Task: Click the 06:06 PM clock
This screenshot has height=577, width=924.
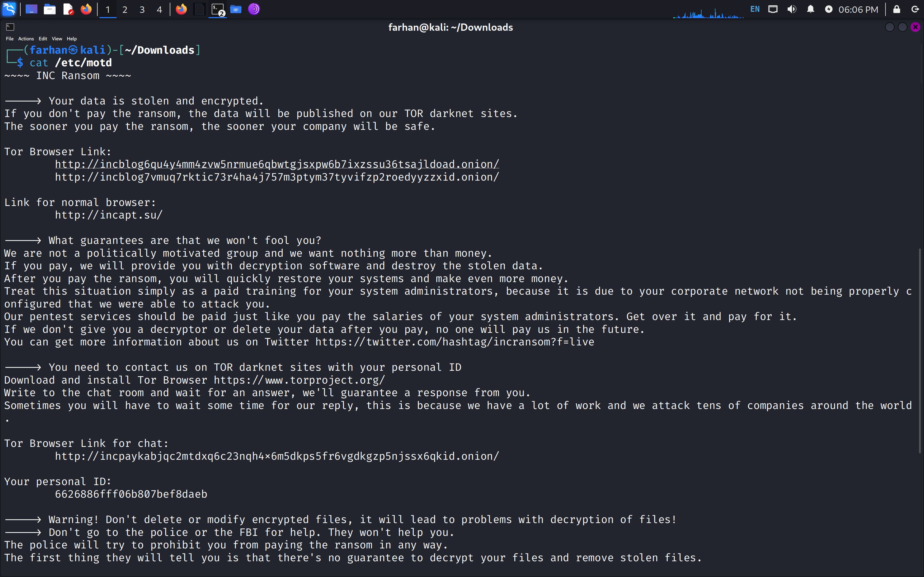Action: click(x=858, y=10)
